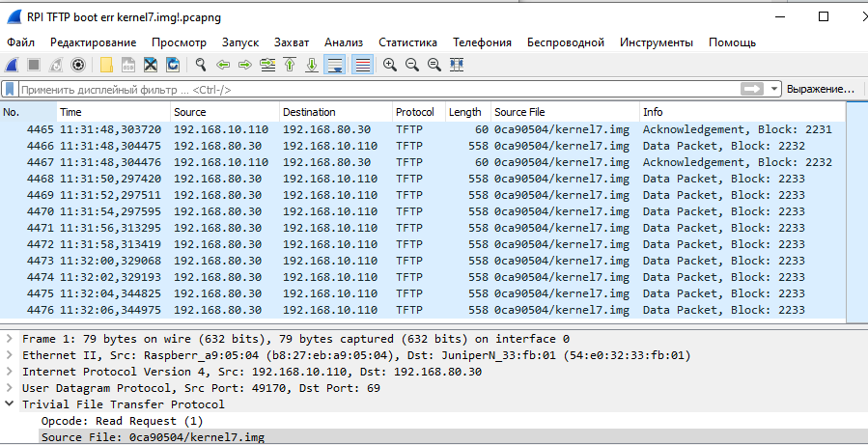Expand the Ethernet II details row
This screenshot has width=868, height=445.
(x=10, y=355)
